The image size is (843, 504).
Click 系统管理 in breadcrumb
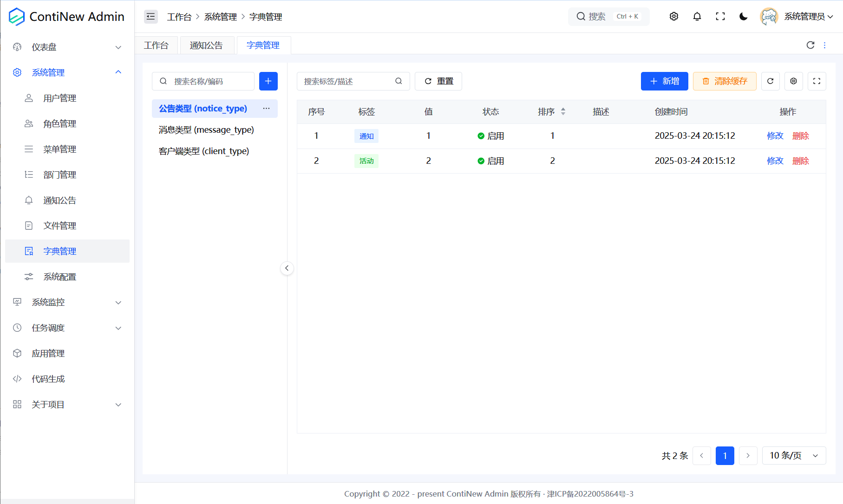[x=221, y=17]
